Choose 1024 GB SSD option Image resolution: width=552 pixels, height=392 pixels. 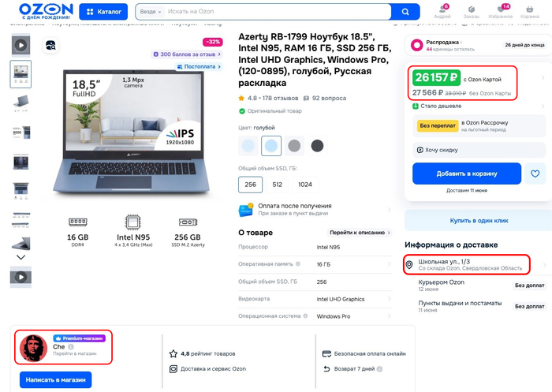tap(305, 185)
